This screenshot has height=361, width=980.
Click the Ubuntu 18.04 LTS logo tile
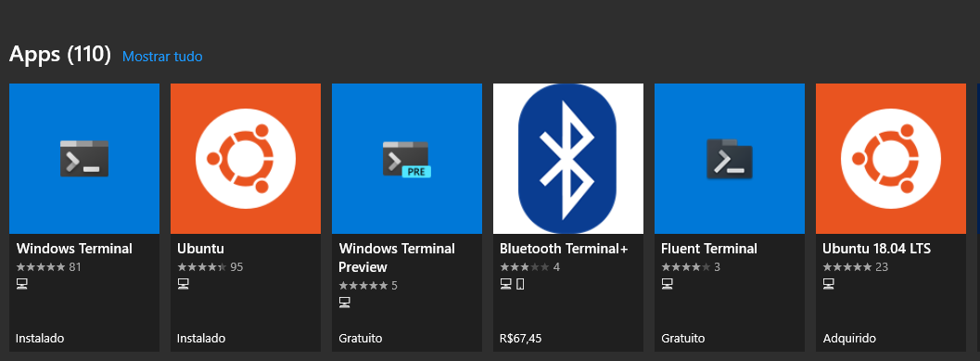pos(891,159)
